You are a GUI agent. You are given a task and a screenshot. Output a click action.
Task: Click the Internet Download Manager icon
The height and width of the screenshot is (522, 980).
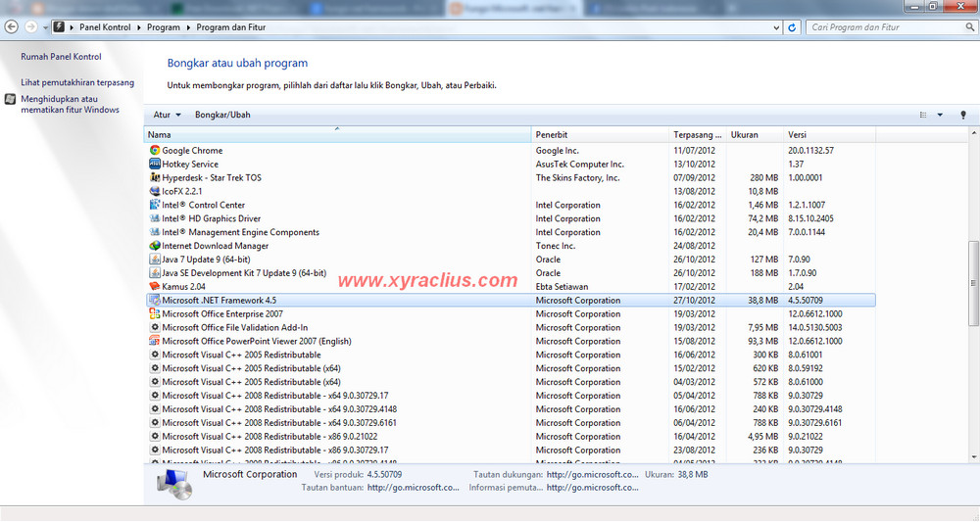click(x=155, y=246)
